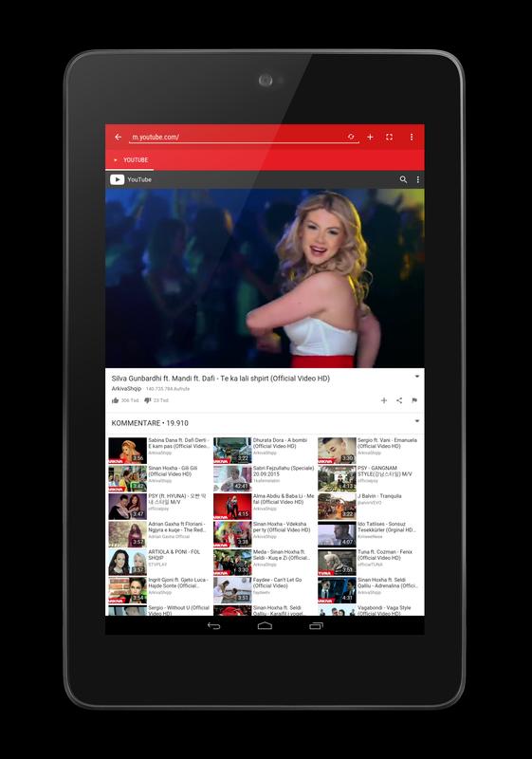Open YouTube search magnifier
Screen dimensions: 532x759
tap(403, 179)
